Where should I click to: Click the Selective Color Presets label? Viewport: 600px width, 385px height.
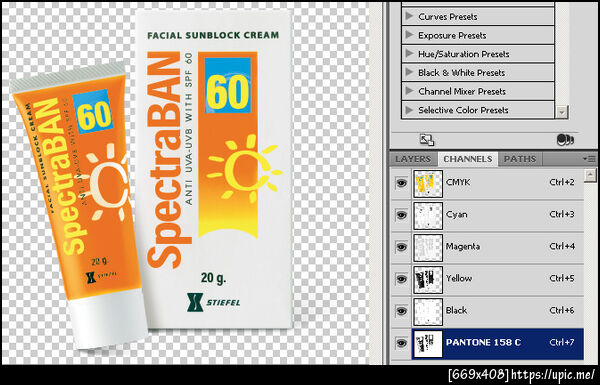click(x=463, y=110)
